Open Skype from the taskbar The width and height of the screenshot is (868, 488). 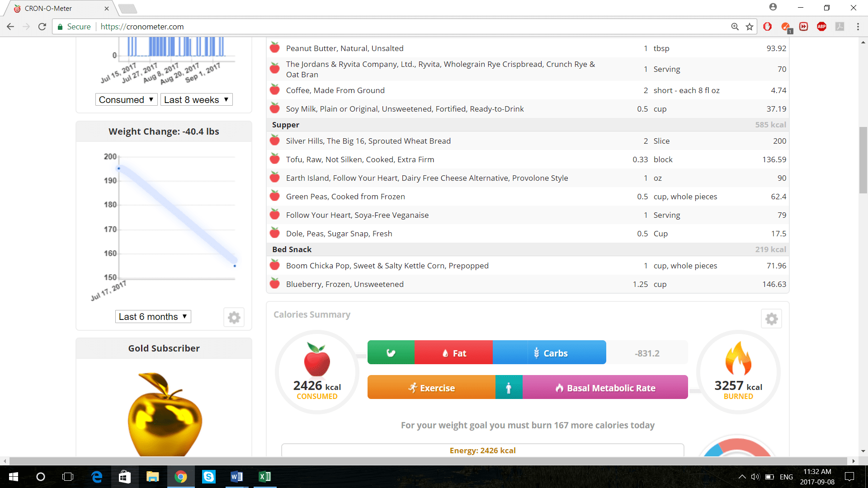208,477
